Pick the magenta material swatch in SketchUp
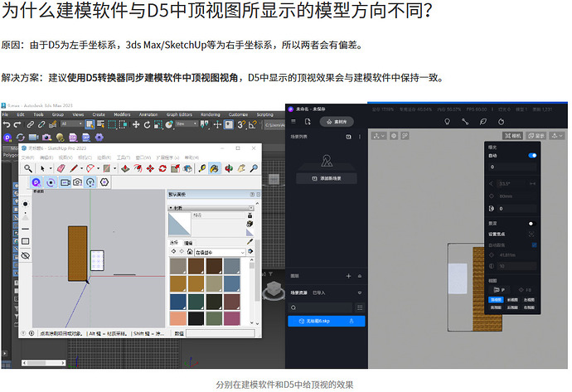Viewport: 572px width, 392px height. click(x=231, y=318)
